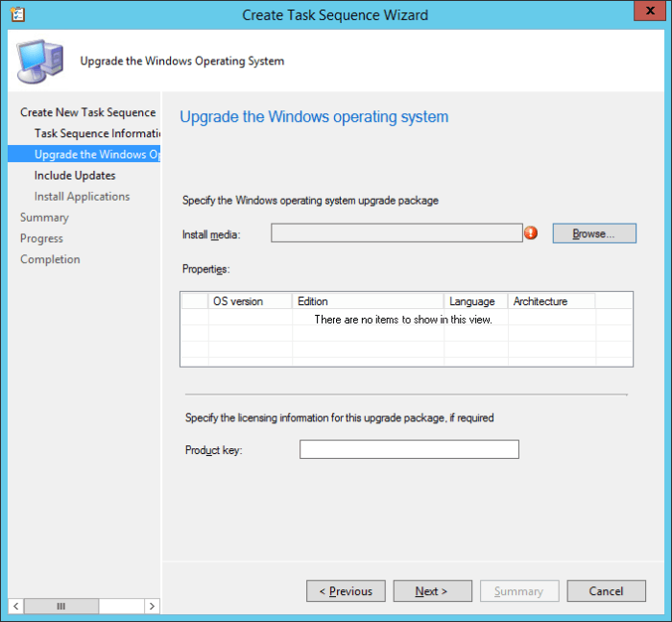Select the Summary step in the sidebar
The image size is (672, 622).
pos(44,217)
